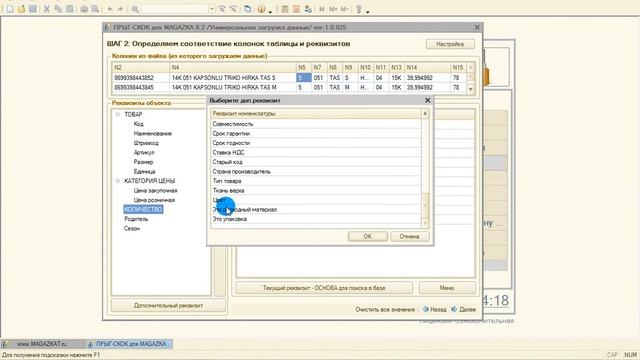Screen dimensions: 640x360
Task: Choose Тип товара in attribute list
Action: 316,181
